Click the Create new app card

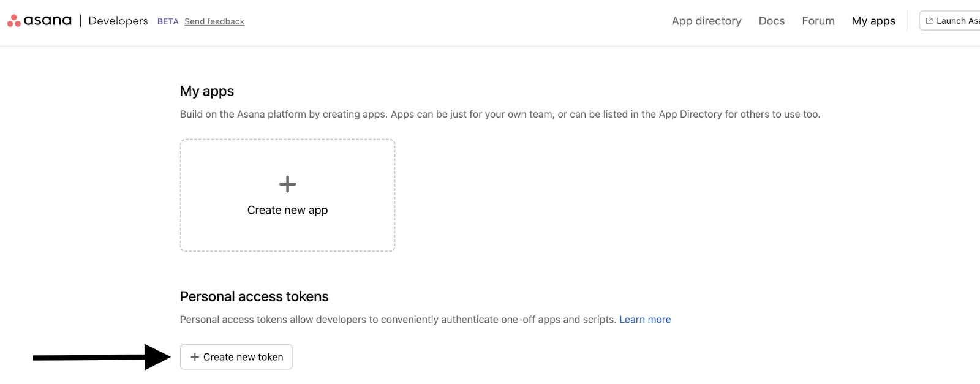[287, 195]
